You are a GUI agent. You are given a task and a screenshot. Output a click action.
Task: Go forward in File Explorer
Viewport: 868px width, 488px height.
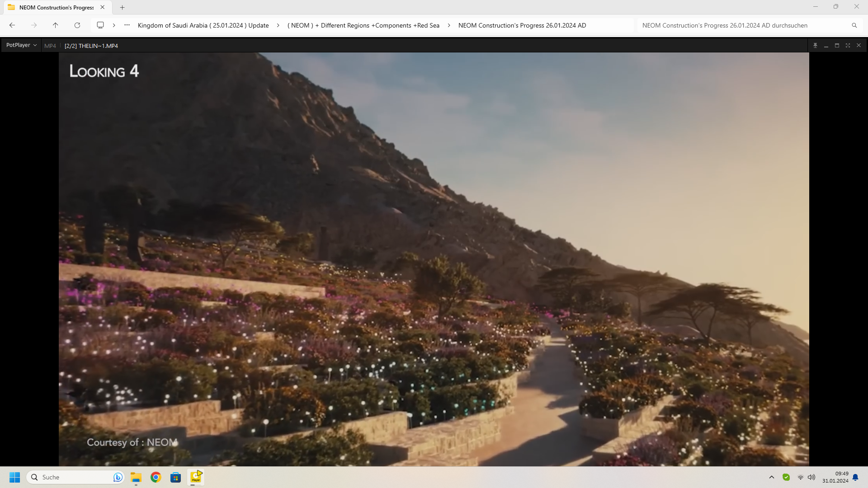[x=34, y=25]
